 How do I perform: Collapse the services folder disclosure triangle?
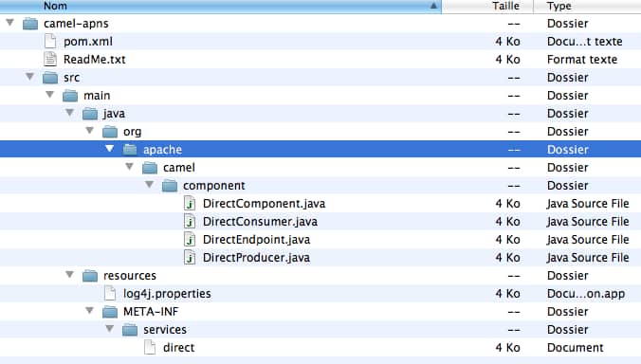[x=110, y=329]
